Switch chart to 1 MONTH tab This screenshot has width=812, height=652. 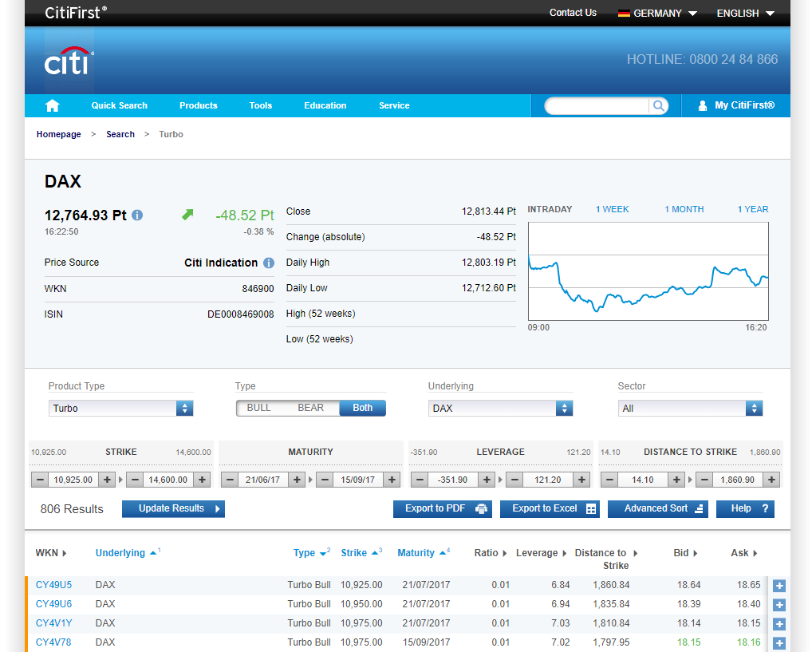pyautogui.click(x=684, y=209)
